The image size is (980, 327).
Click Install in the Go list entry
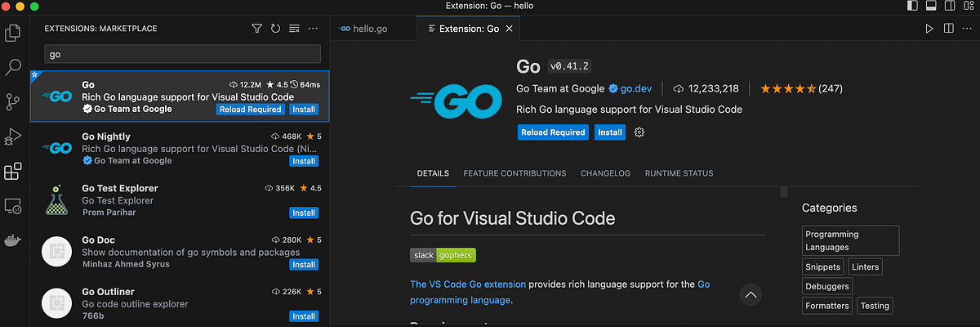point(304,110)
